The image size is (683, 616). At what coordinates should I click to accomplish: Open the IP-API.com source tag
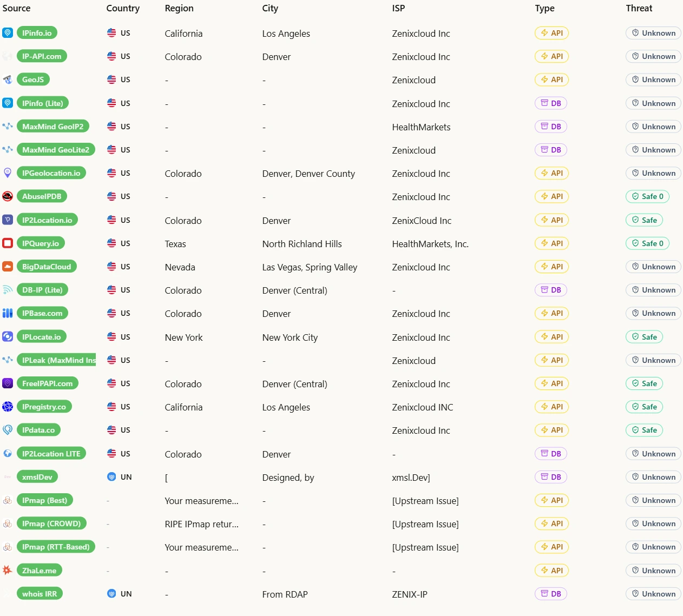pyautogui.click(x=42, y=56)
